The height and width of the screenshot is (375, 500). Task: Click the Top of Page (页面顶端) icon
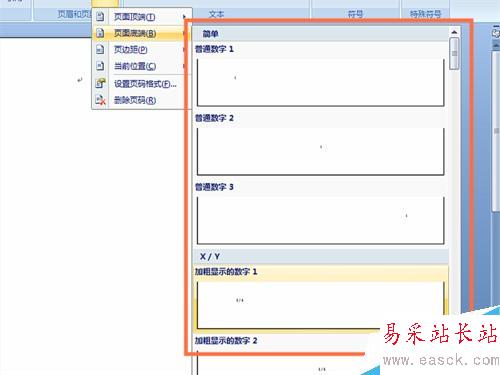point(100,17)
